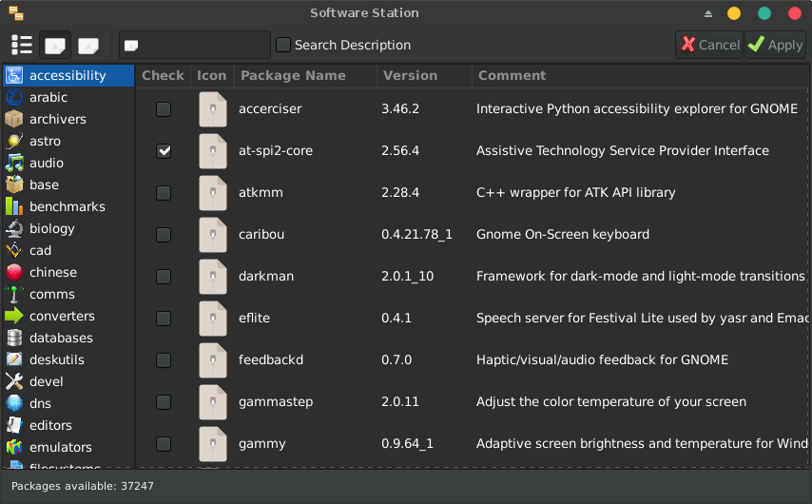Select the chinese category red ball icon
The width and height of the screenshot is (812, 504).
[14, 272]
